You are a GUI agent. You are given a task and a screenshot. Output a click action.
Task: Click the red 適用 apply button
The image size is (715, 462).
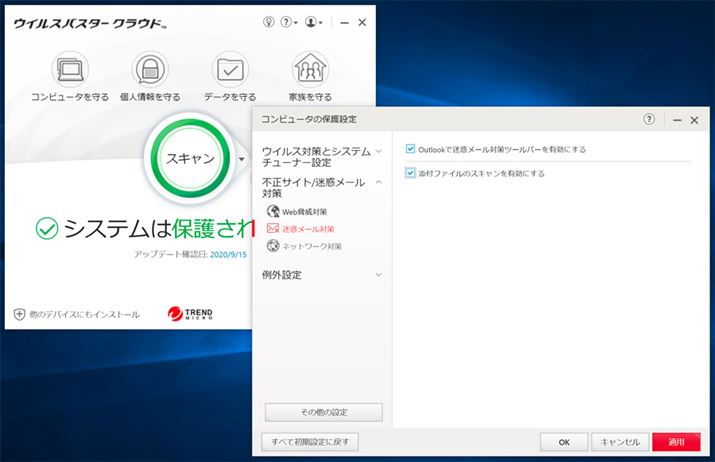[676, 442]
